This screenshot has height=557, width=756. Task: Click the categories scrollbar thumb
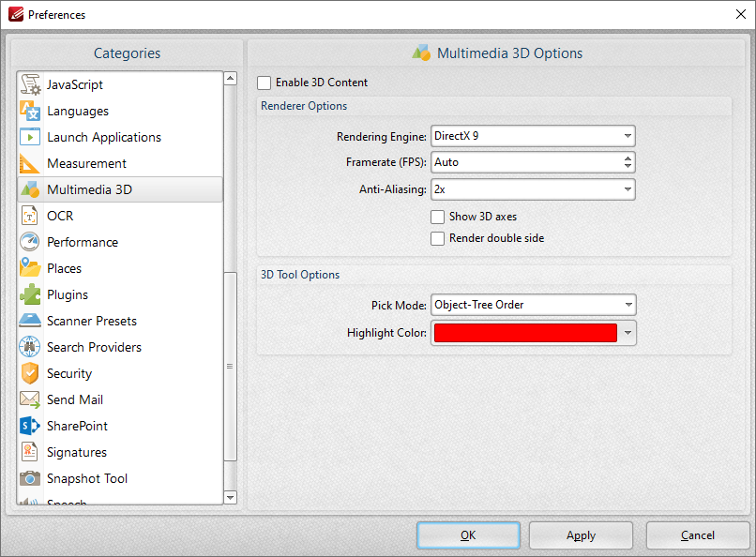pyautogui.click(x=231, y=367)
